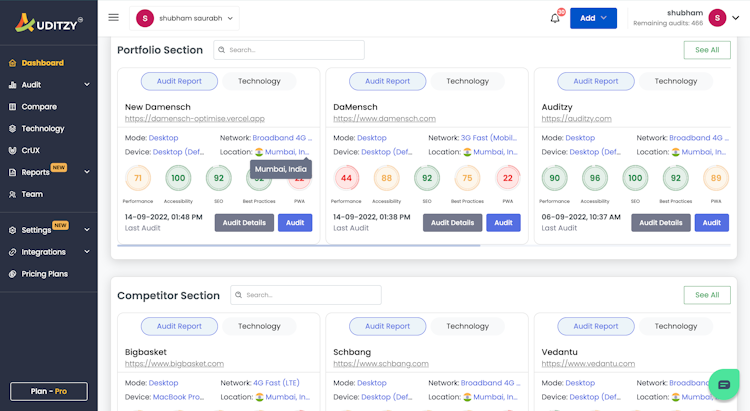
Task: Click See All in Competitor Section
Action: pyautogui.click(x=707, y=295)
